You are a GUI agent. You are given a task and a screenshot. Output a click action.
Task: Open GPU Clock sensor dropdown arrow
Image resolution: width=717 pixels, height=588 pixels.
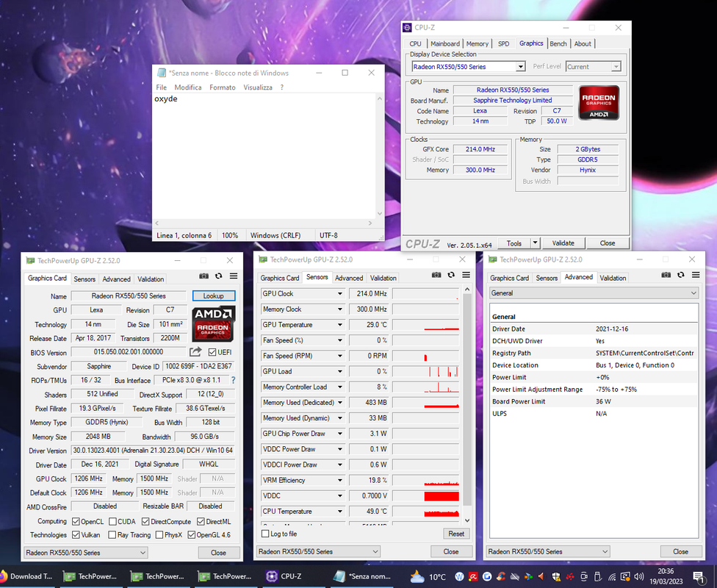(x=339, y=294)
